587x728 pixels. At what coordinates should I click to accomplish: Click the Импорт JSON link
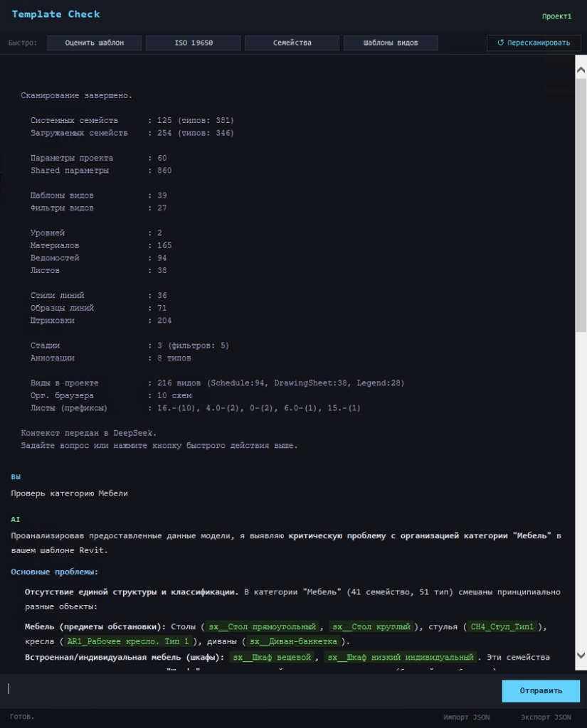click(x=467, y=717)
